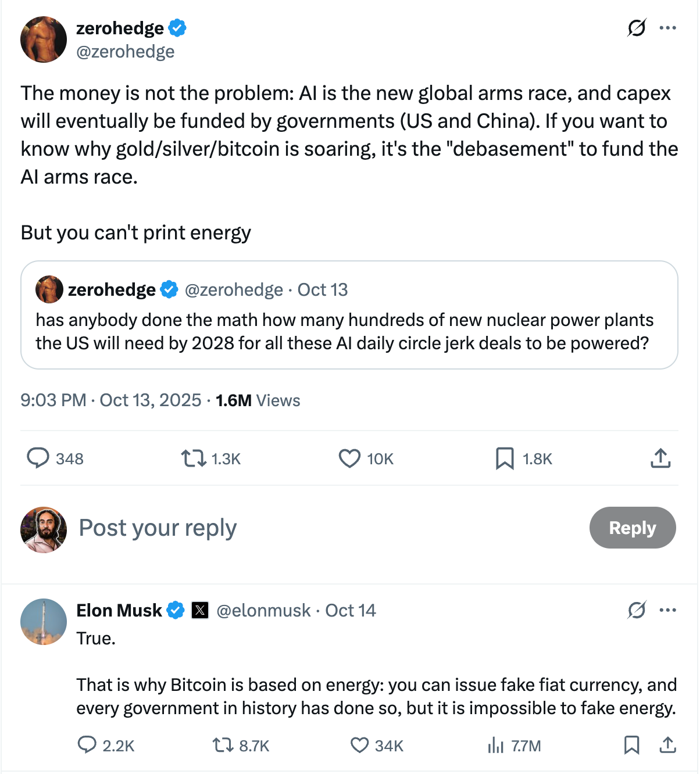The image size is (700, 774).
Task: Bookmark Elon Musk's reply
Action: (631, 745)
